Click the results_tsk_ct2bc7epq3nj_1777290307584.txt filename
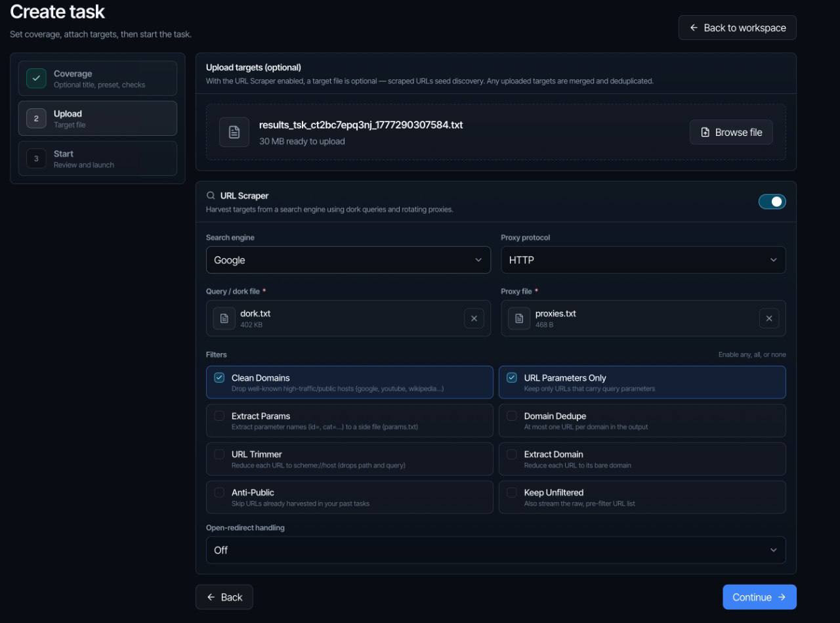 click(x=361, y=125)
